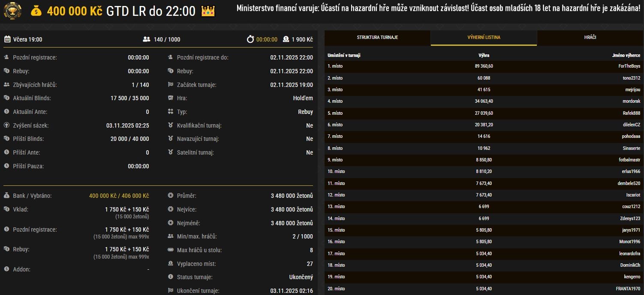Viewport: 644px width, 295px height.
Task: Click player name tono2312 in second place
Action: tap(631, 78)
